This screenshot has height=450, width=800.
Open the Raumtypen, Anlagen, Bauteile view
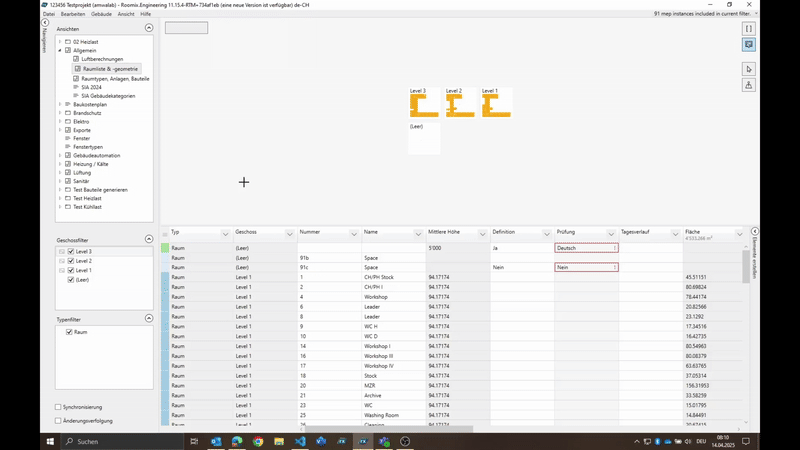click(115, 79)
